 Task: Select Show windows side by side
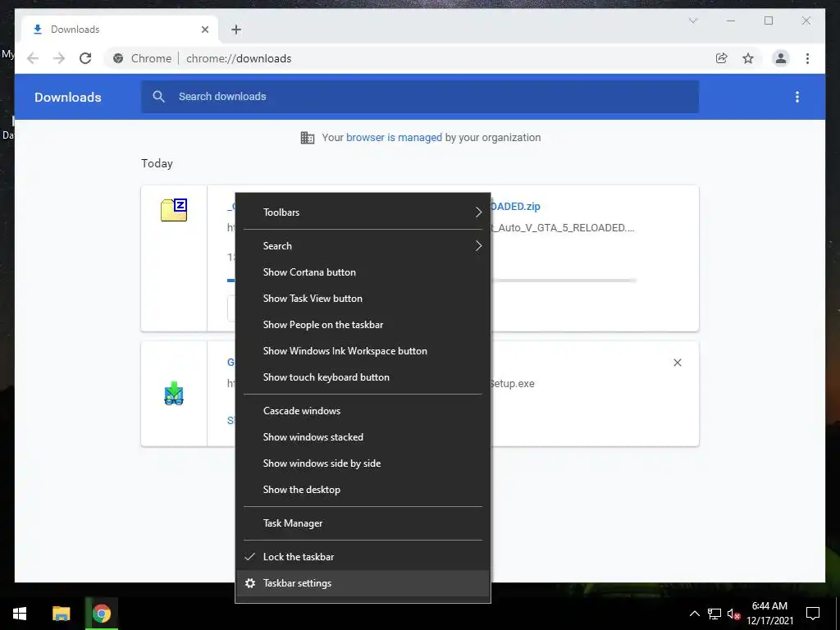(x=363, y=463)
